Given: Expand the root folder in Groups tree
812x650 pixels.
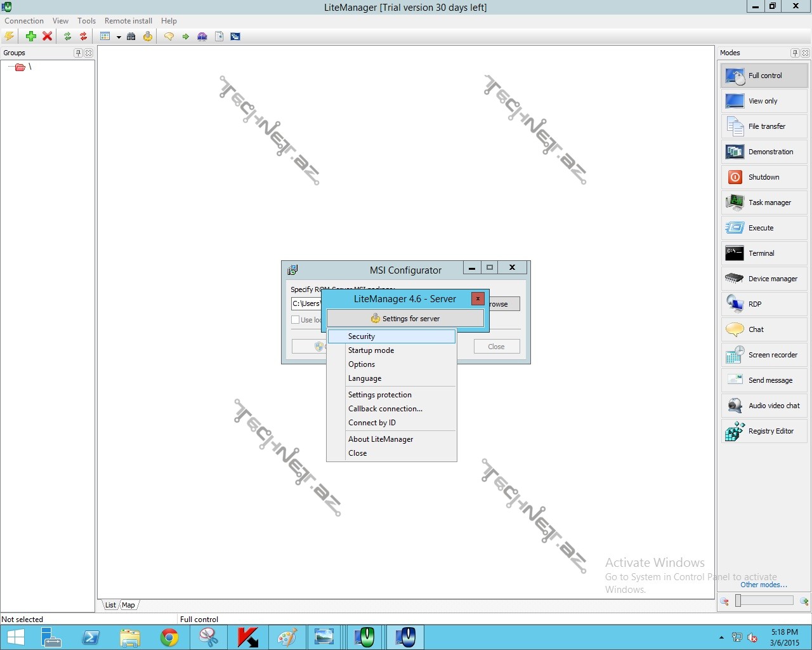Looking at the screenshot, I should click(20, 67).
